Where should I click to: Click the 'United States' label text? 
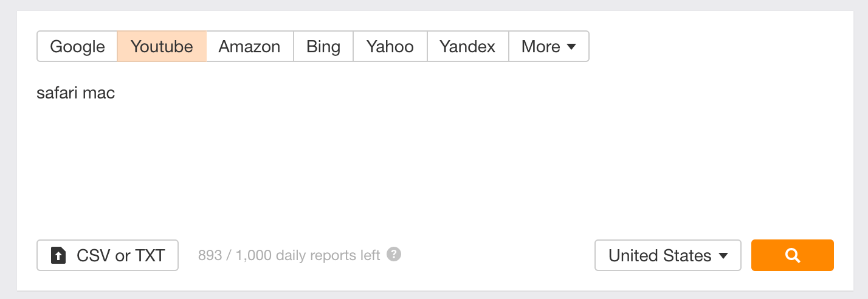click(660, 256)
